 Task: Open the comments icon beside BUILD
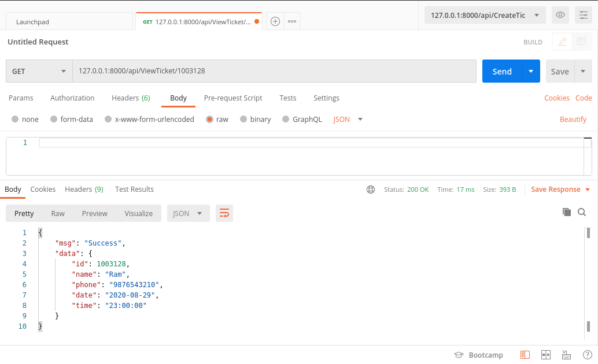pos(581,42)
